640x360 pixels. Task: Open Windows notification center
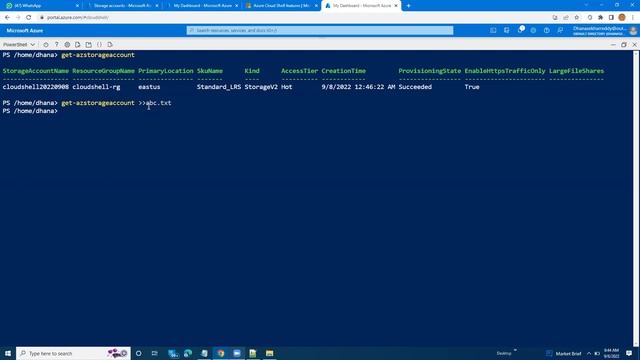coord(629,353)
